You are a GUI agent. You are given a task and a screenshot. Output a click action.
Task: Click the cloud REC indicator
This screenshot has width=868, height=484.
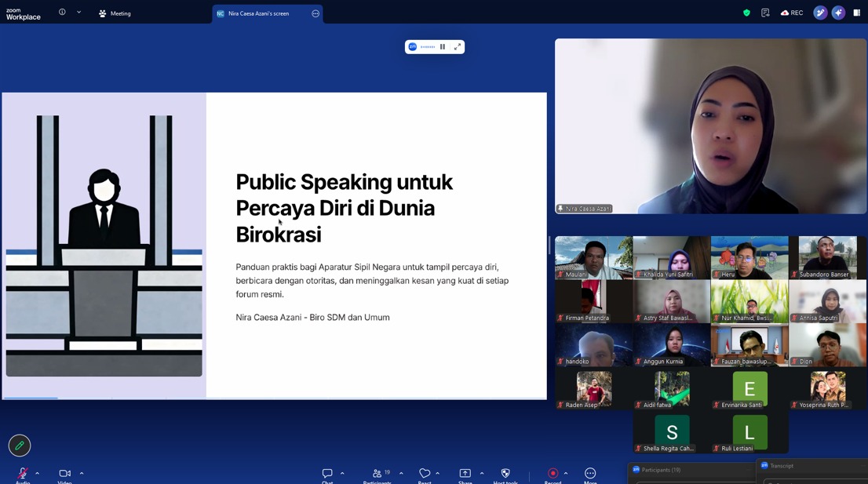click(x=792, y=13)
